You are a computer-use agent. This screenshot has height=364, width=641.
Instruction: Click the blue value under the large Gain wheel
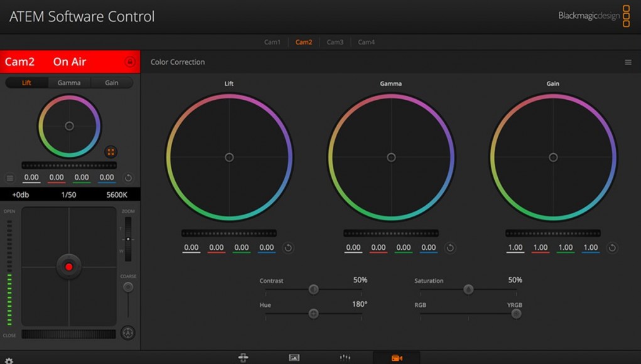click(590, 247)
